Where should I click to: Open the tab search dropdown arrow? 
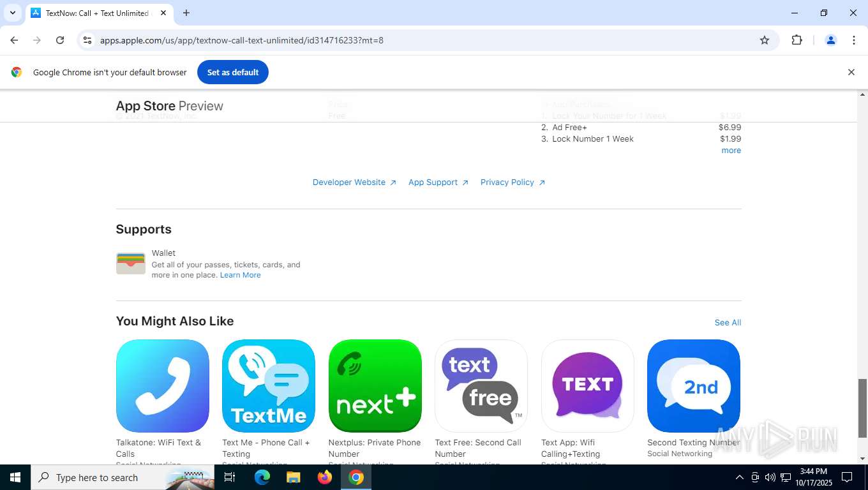point(12,13)
